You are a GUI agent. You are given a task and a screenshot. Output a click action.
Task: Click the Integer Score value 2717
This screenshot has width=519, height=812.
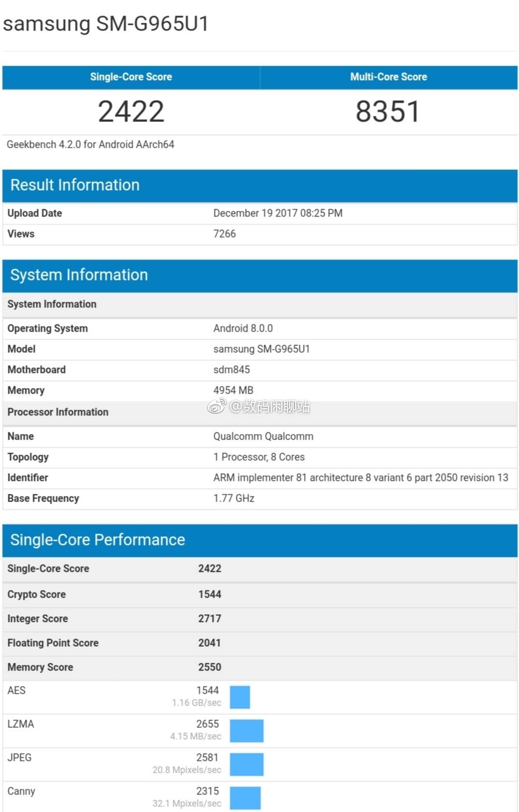pyautogui.click(x=210, y=619)
